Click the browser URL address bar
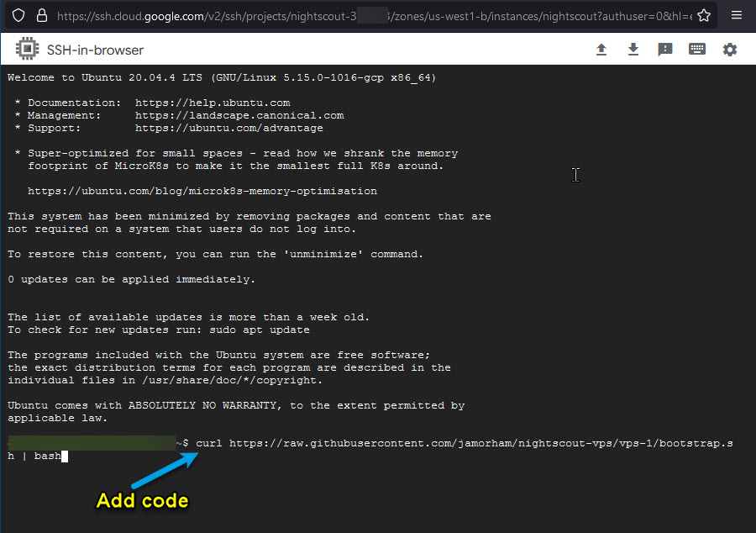This screenshot has width=756, height=533. click(x=370, y=15)
